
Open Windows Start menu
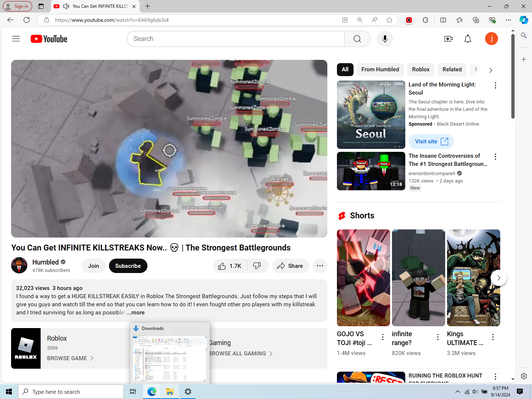tap(9, 392)
